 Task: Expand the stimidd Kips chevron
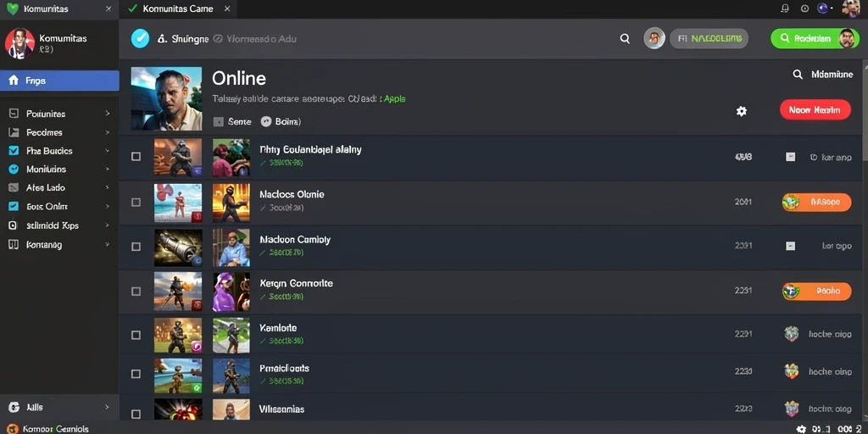[108, 225]
